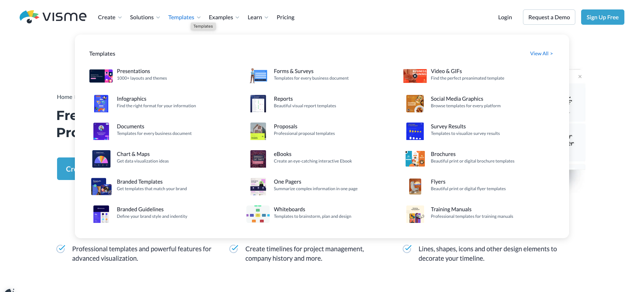Click the View All templates link
Screen dimensions: 644x292
pos(541,53)
